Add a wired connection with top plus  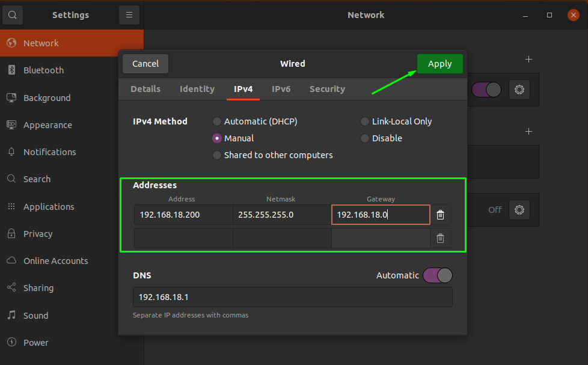(x=528, y=60)
